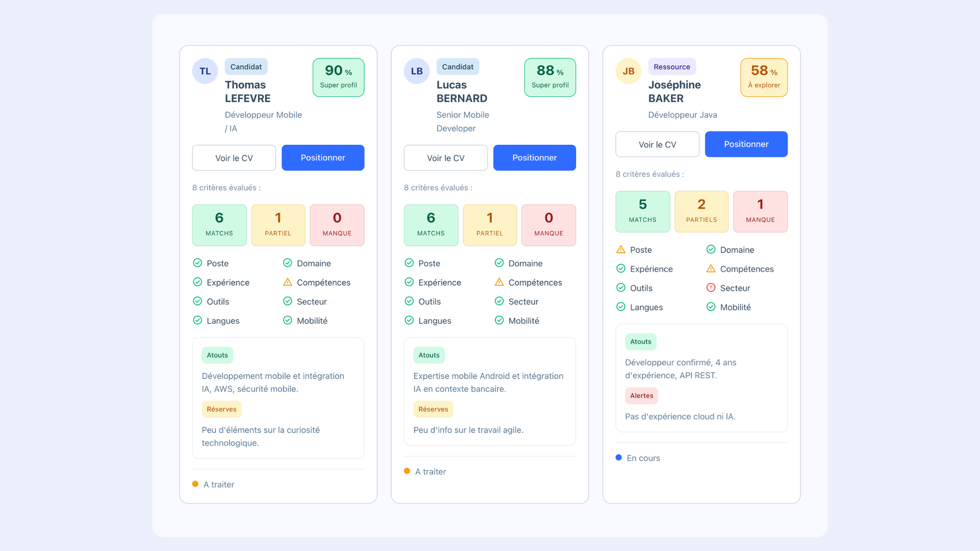The height and width of the screenshot is (551, 980).
Task: Click the Candidat tag on Thomas Lefevre's card
Action: 246,67
